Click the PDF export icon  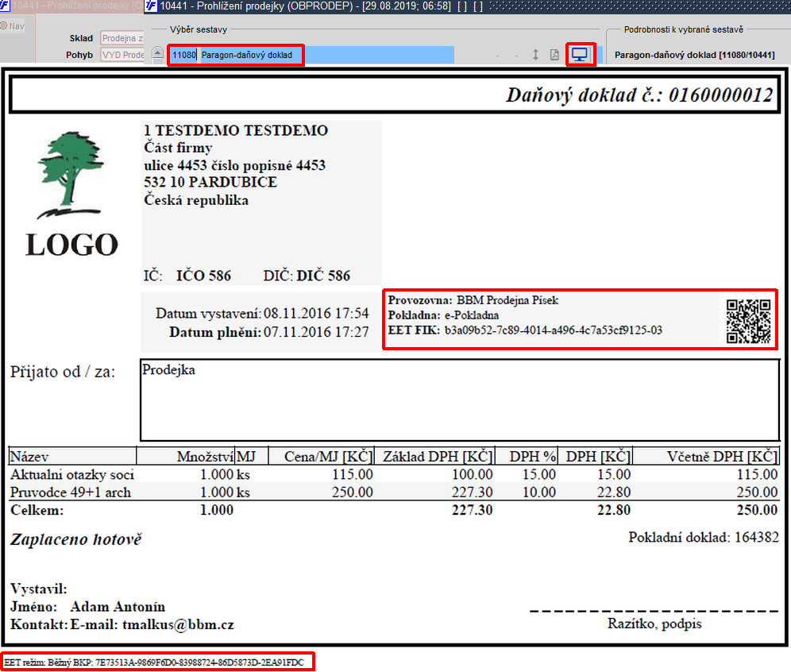(554, 55)
